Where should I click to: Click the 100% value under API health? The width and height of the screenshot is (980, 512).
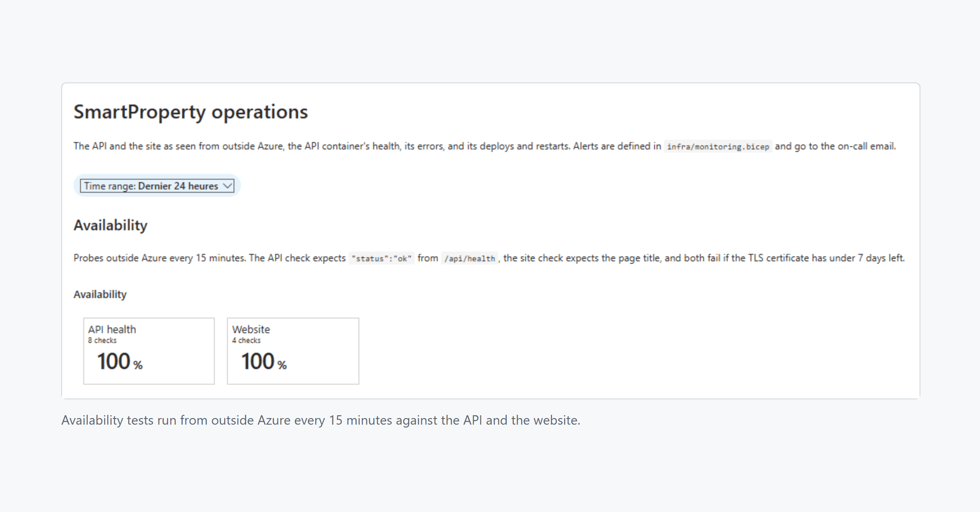coord(120,362)
